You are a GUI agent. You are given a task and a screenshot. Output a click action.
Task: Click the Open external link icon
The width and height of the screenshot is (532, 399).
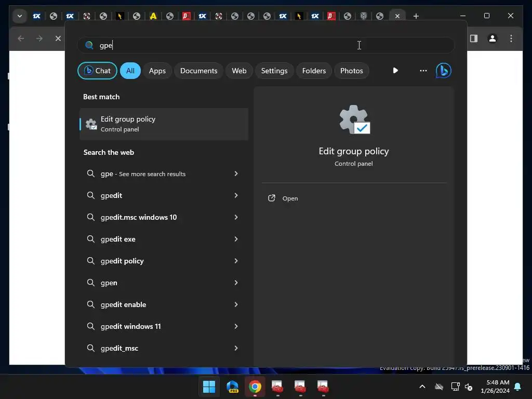tap(271, 198)
